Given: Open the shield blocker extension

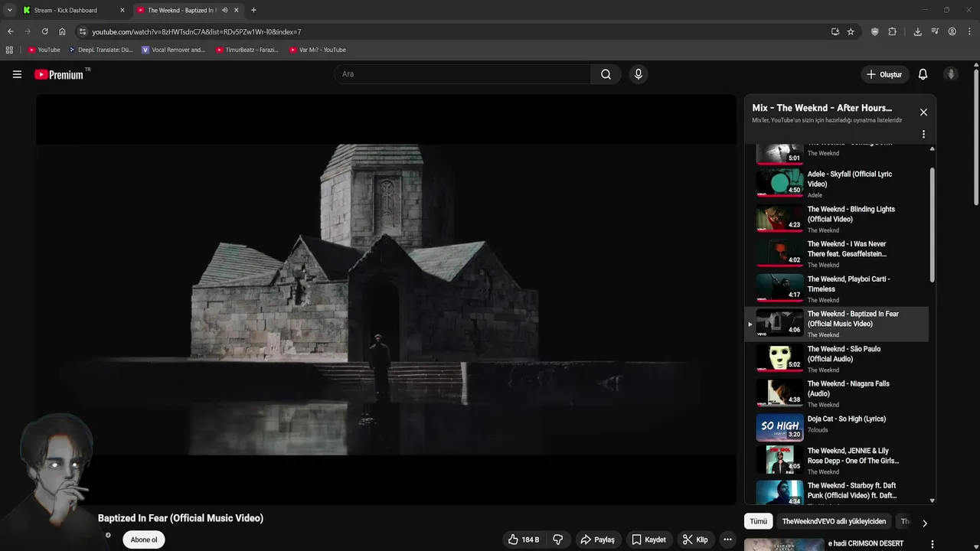Looking at the screenshot, I should [875, 31].
